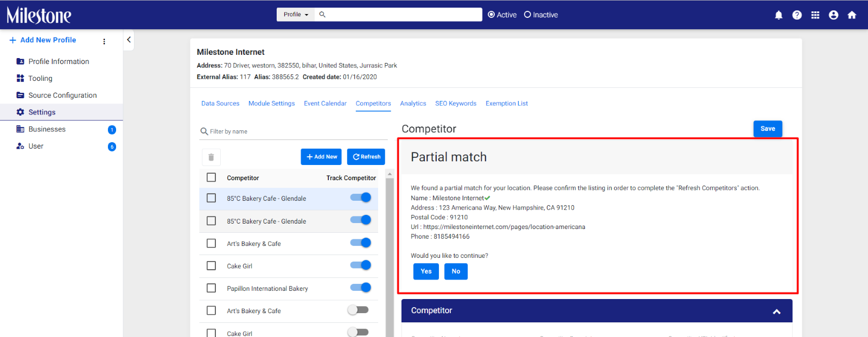This screenshot has width=868, height=337.
Task: Switch to the Data Sources tab
Action: pos(220,104)
